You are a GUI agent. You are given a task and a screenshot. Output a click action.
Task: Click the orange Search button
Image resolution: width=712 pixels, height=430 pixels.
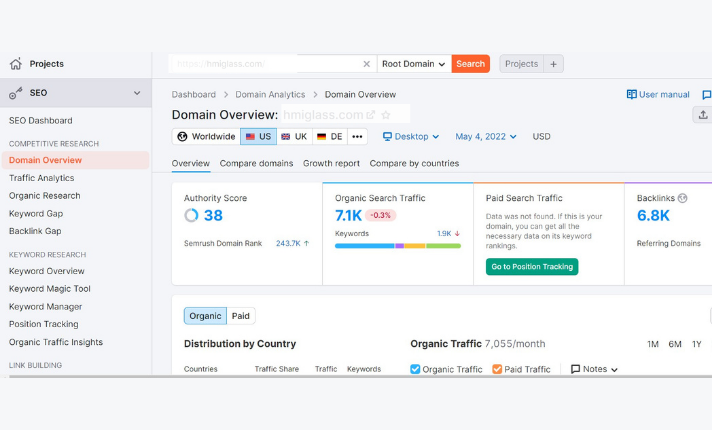tap(470, 64)
